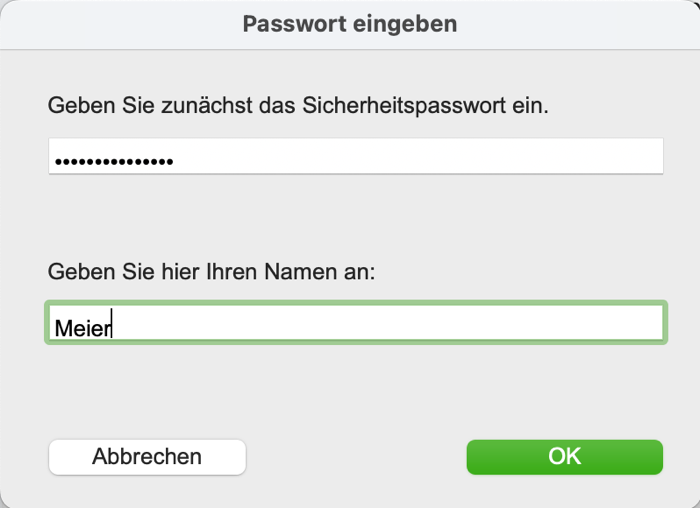
Task: Click the "Geben Sie hier Ihren Namen an:" label
Action: pyautogui.click(x=211, y=271)
